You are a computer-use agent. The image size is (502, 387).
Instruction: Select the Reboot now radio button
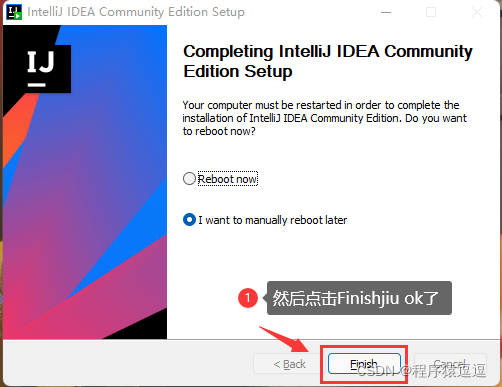[189, 179]
